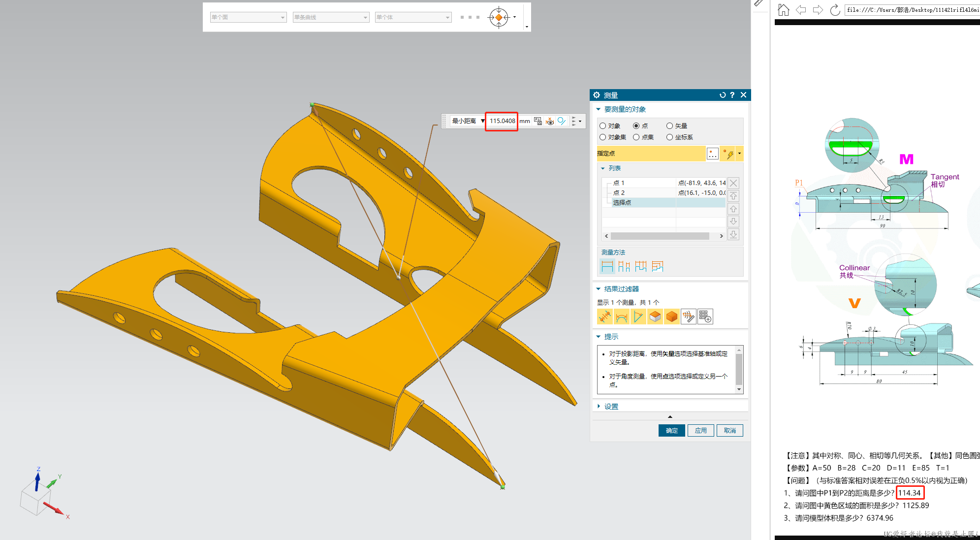This screenshot has width=980, height=540.
Task: Click the small collapse triangle above 确定
Action: [670, 417]
